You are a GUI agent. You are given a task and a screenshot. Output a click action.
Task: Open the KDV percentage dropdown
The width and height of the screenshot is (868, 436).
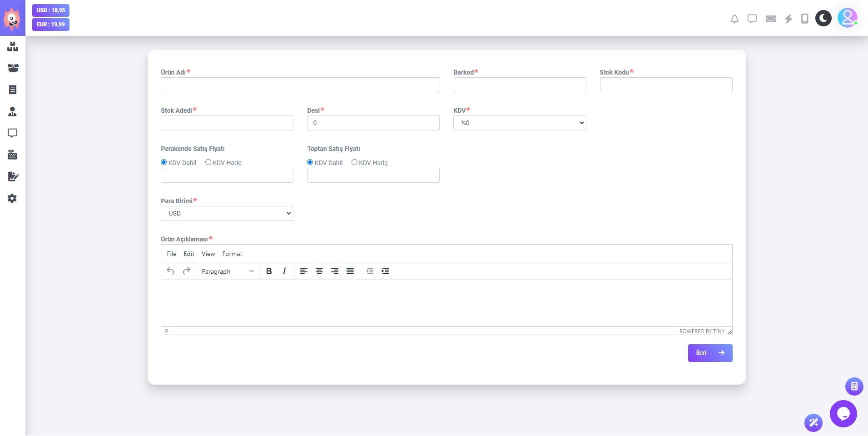point(519,123)
